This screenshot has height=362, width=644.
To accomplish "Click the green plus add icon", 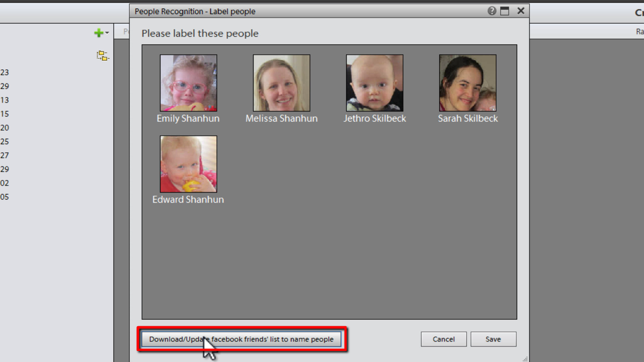I will [99, 33].
